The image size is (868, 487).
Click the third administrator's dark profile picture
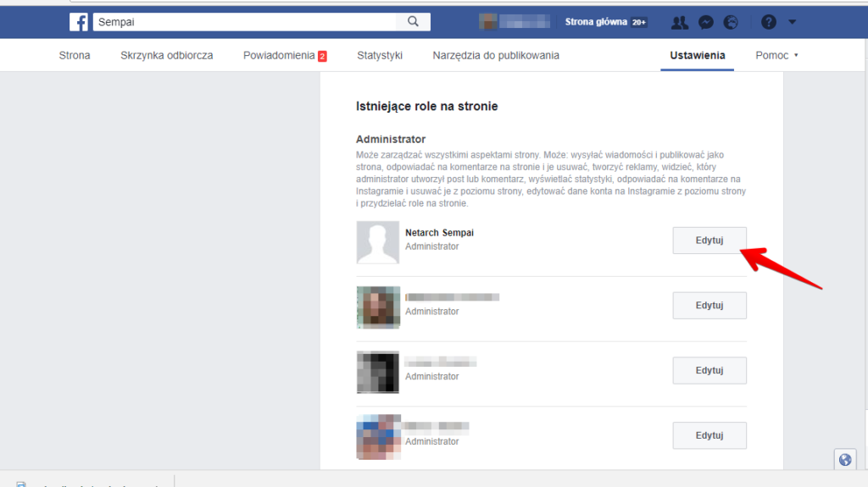pyautogui.click(x=378, y=373)
